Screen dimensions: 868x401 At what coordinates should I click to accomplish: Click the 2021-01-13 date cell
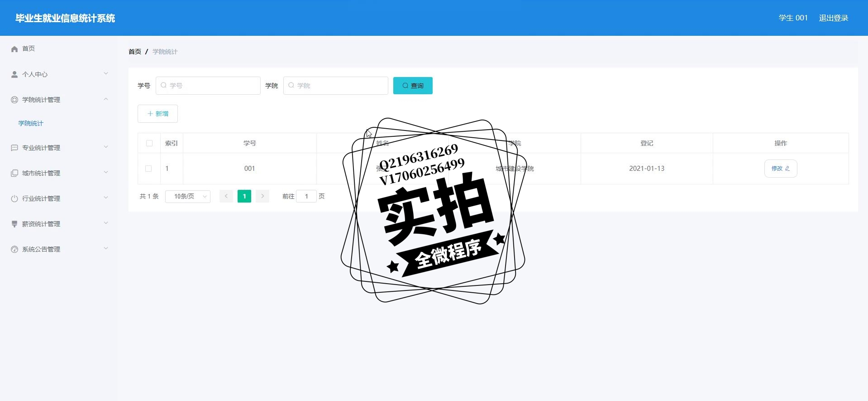[647, 169]
